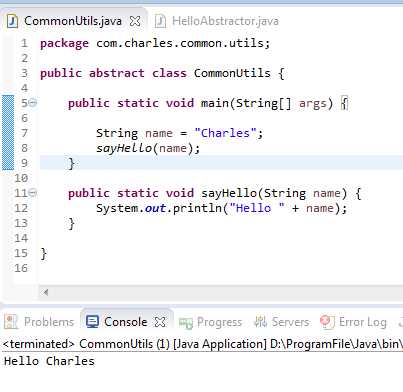Click the Java file icon on CommonUtils.java tab

[13, 21]
